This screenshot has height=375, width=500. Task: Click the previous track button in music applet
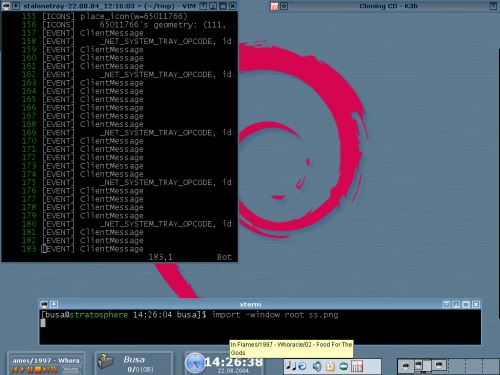click(x=15, y=370)
